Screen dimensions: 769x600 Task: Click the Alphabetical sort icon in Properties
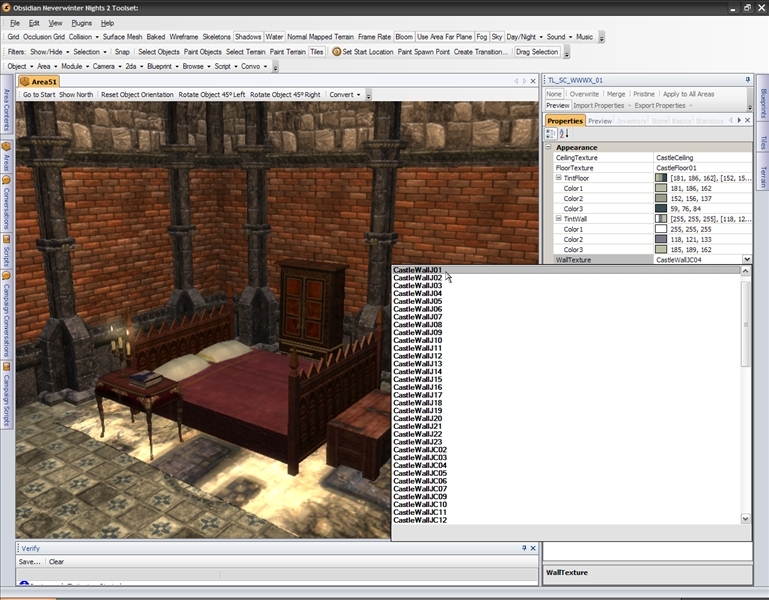(x=562, y=133)
